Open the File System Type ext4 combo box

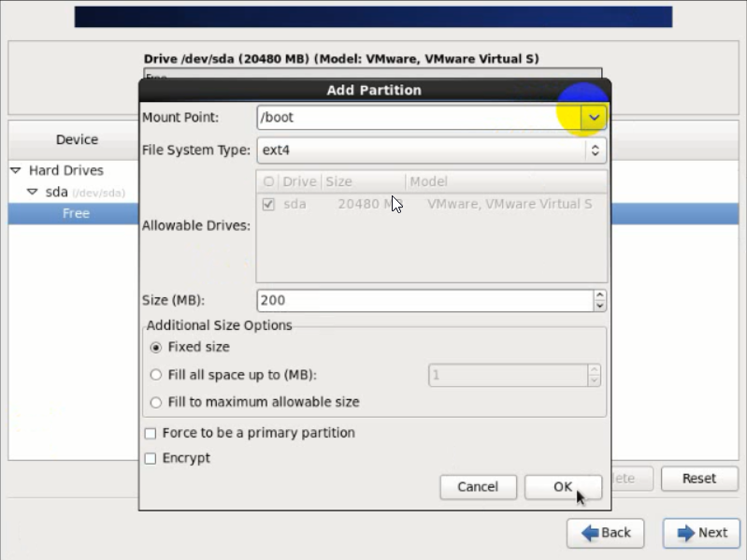click(432, 151)
